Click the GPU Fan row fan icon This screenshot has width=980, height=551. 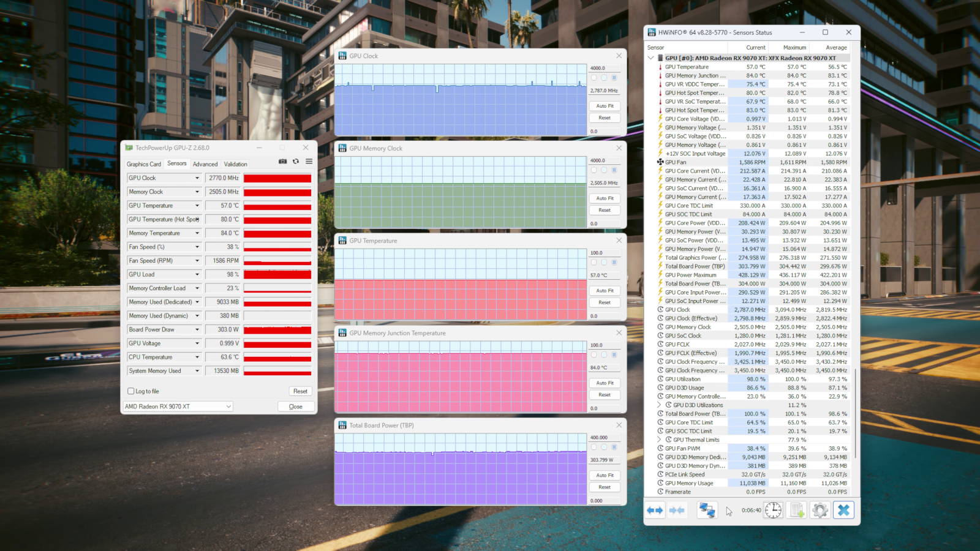(x=660, y=162)
